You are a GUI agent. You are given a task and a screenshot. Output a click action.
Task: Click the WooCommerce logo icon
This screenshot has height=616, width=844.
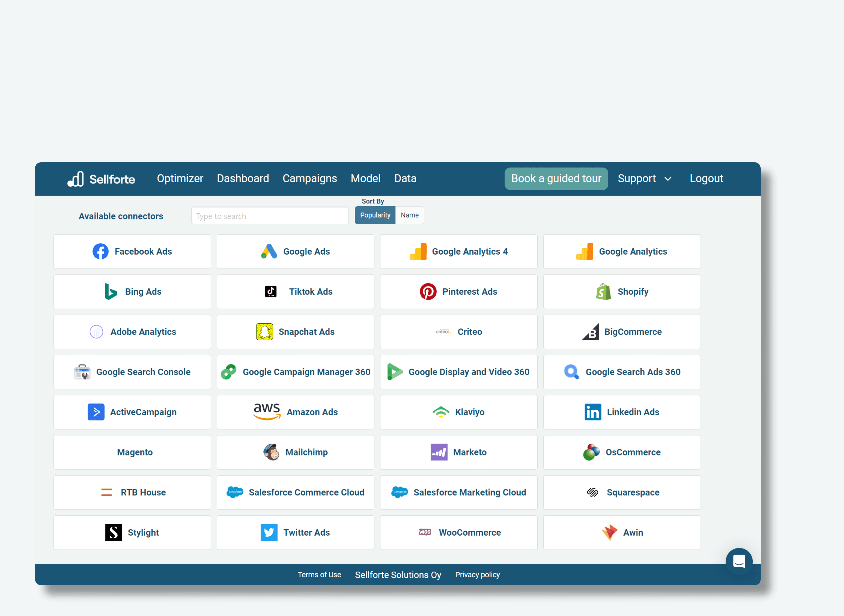pyautogui.click(x=425, y=532)
